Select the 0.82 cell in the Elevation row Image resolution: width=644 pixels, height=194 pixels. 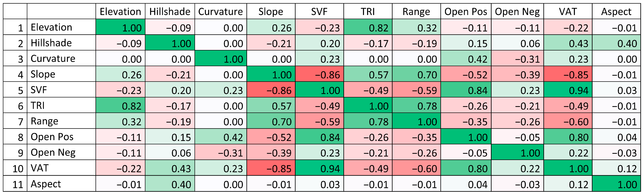coord(368,27)
